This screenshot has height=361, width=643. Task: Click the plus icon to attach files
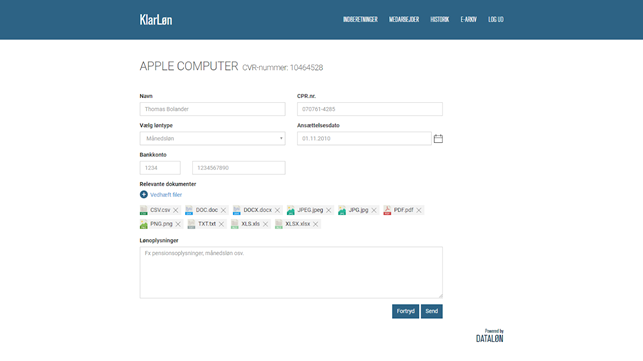pyautogui.click(x=144, y=194)
